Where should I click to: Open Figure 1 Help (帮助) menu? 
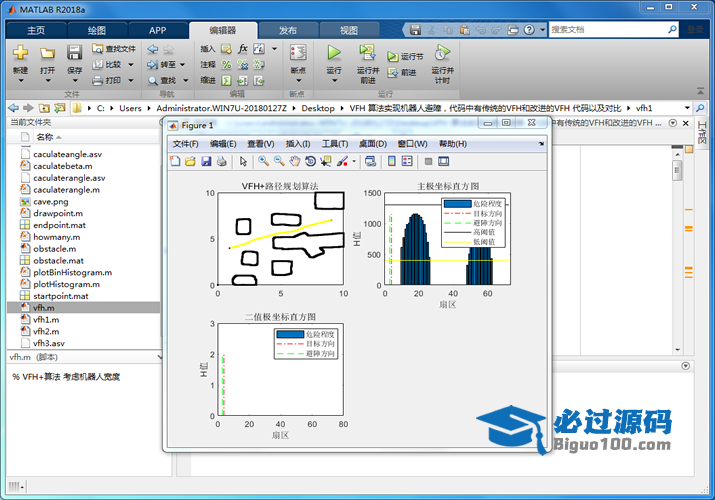[x=452, y=144]
